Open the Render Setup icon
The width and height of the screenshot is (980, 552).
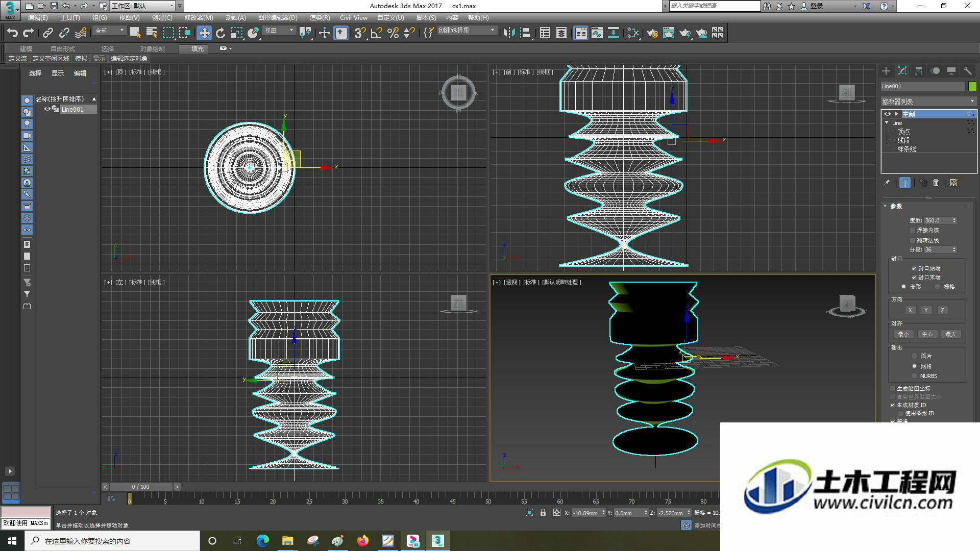coord(652,33)
